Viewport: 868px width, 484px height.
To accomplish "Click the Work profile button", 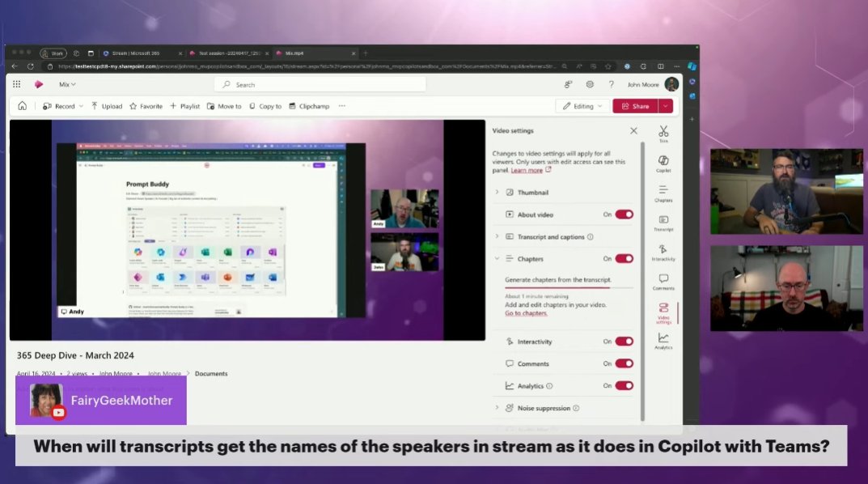I will point(53,53).
